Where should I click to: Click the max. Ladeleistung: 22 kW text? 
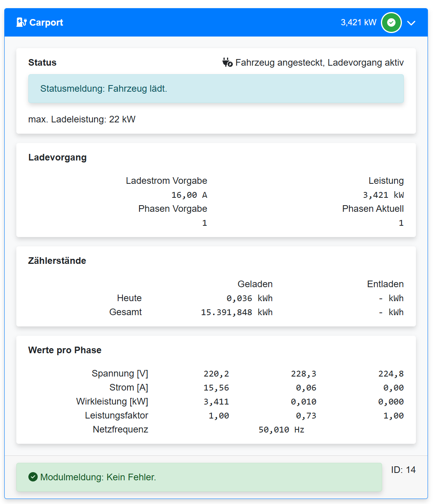tap(82, 119)
